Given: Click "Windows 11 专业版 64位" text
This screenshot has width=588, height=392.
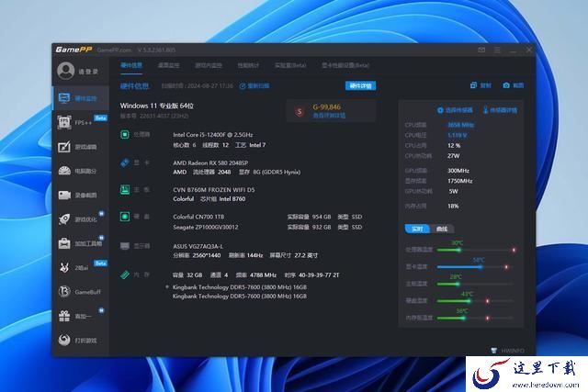Looking at the screenshot, I should tap(157, 106).
